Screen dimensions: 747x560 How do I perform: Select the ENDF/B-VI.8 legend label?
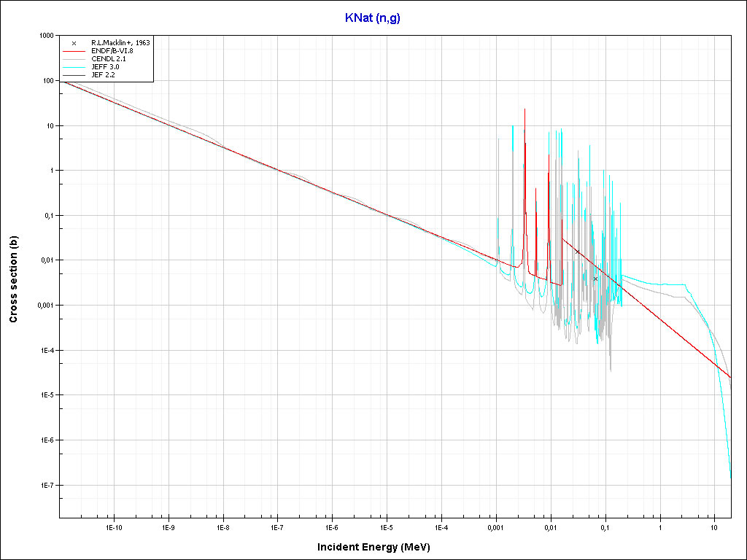pos(112,51)
